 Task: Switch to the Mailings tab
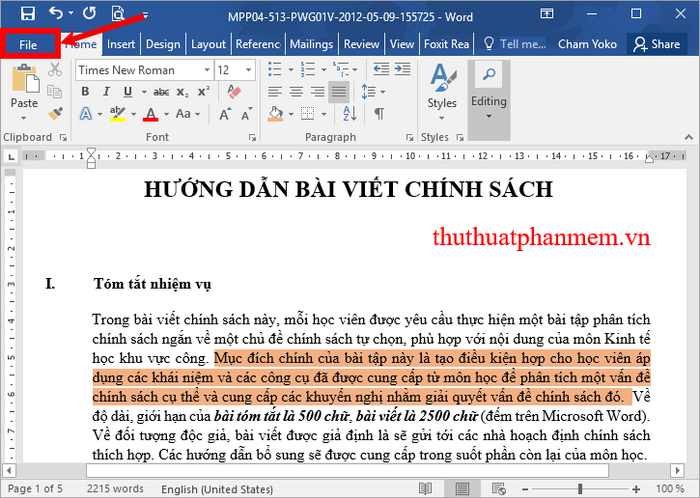click(x=312, y=44)
